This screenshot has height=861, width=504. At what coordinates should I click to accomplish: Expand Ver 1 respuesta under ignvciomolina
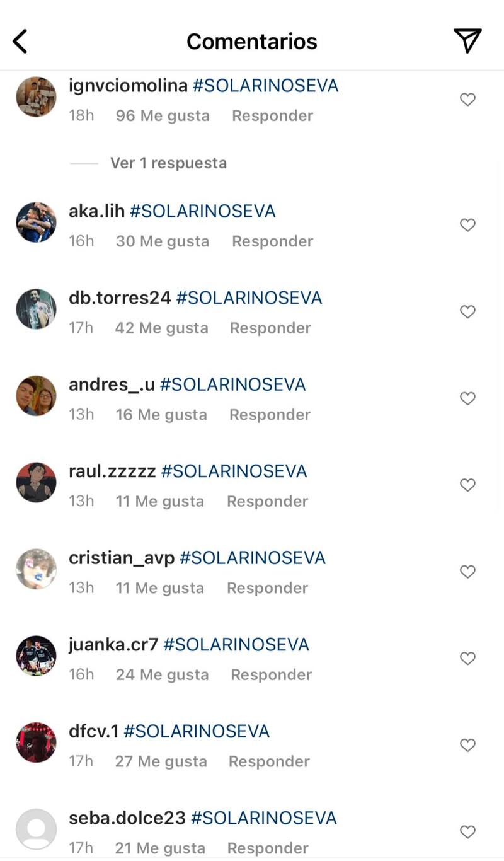tap(168, 163)
